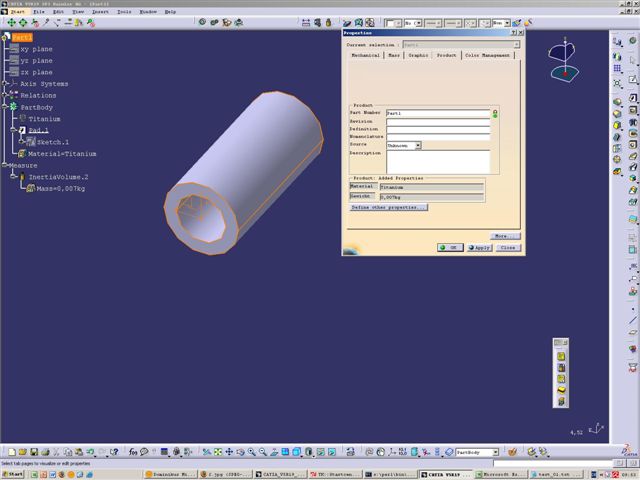Switch to the Color Management tab
This screenshot has height=480, width=640.
point(487,55)
